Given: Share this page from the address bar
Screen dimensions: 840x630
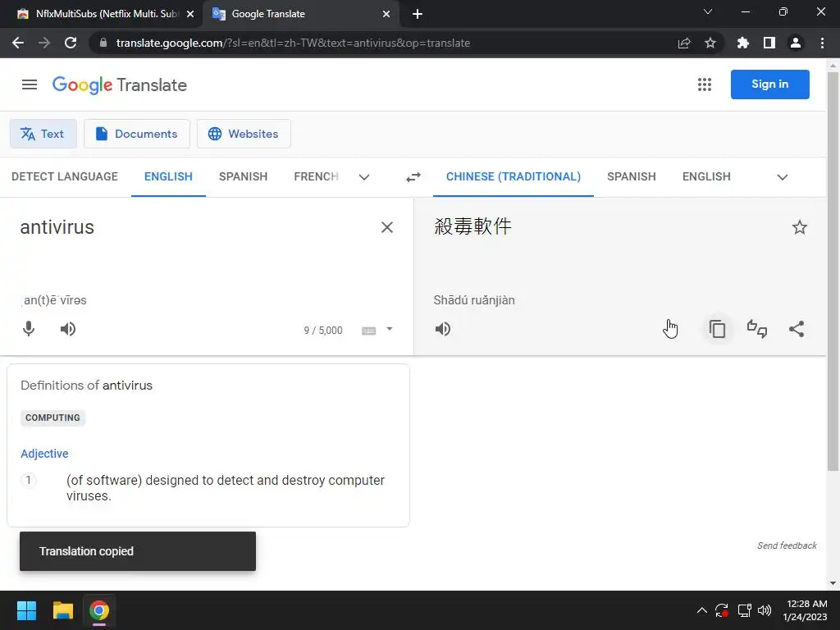Looking at the screenshot, I should click(684, 43).
